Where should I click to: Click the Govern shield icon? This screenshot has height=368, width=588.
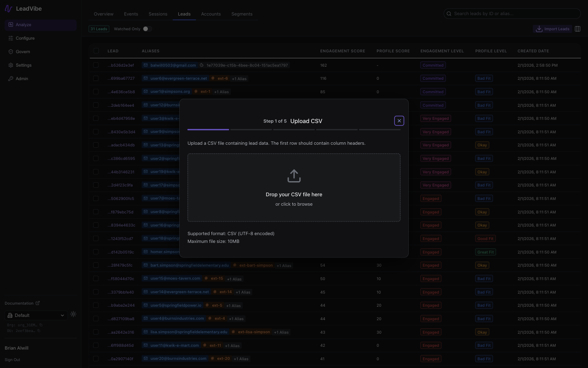point(11,52)
